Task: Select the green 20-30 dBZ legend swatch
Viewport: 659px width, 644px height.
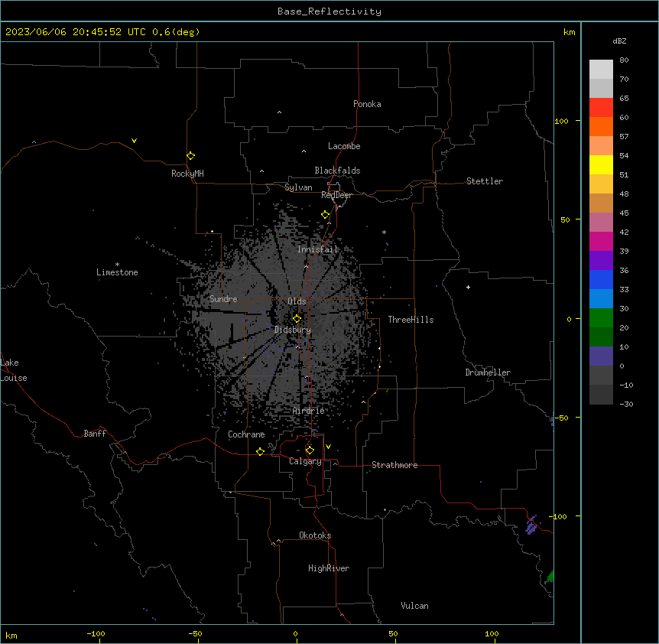Action: click(x=601, y=318)
